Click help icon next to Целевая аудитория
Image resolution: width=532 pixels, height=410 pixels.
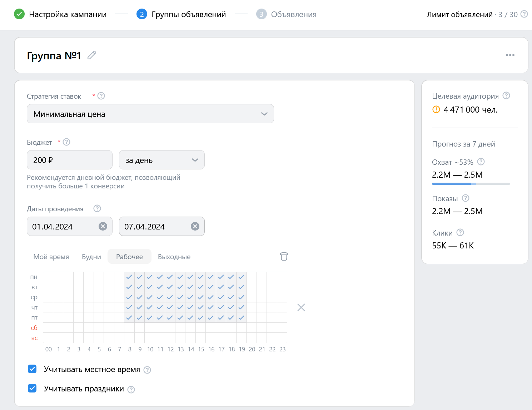(x=506, y=95)
